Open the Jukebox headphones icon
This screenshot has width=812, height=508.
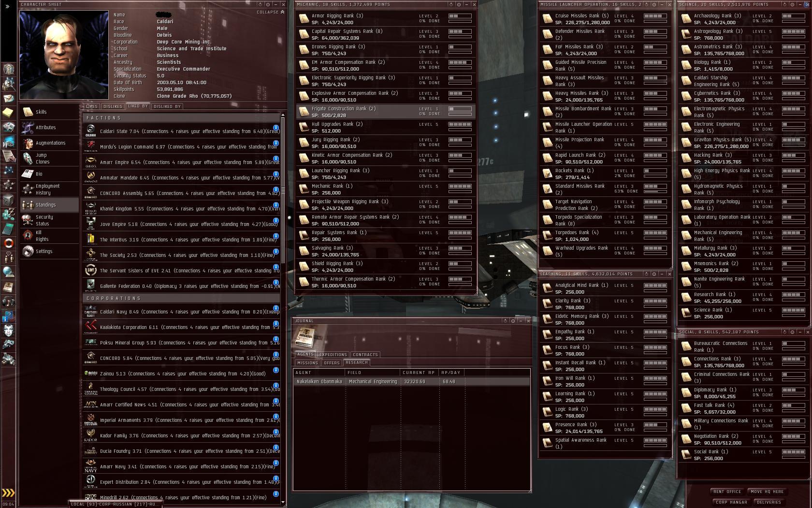[8, 301]
